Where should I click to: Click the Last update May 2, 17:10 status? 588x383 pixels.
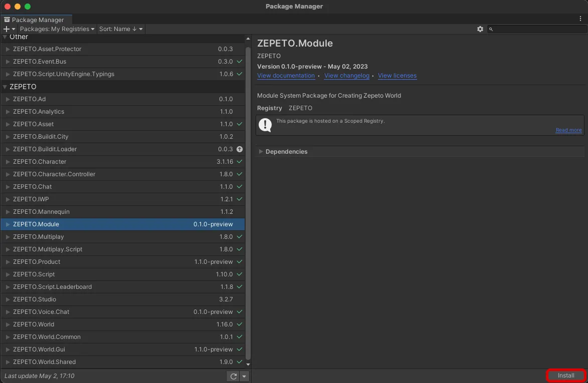click(x=40, y=376)
